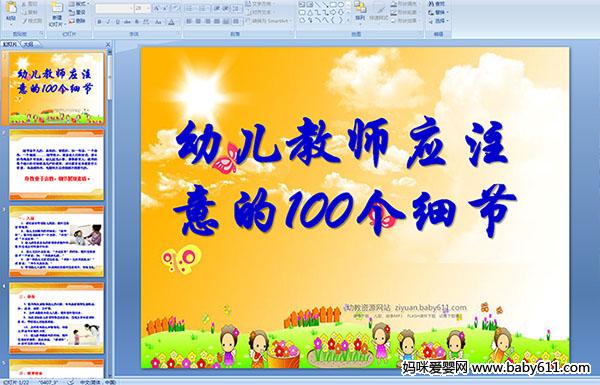This screenshot has width=600, height=385.
Task: Click the Increase Indent icon
Action: [225, 8]
